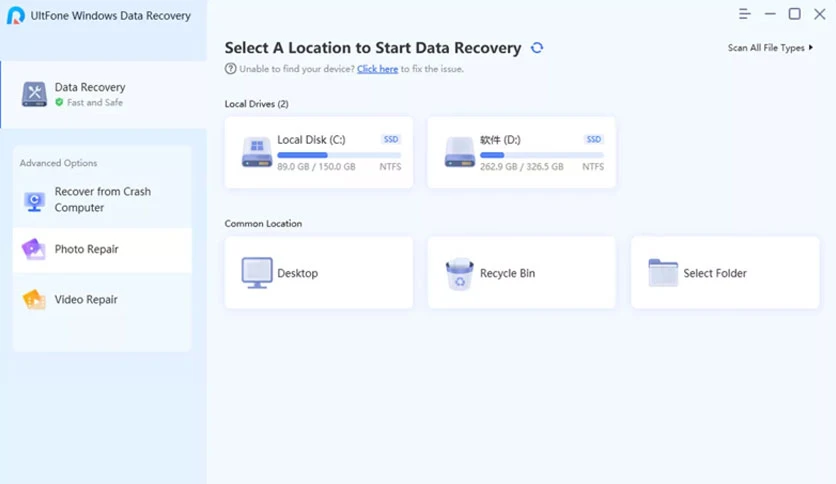This screenshot has width=836, height=484.
Task: Open the hamburger menu icon in title bar
Action: [x=745, y=14]
